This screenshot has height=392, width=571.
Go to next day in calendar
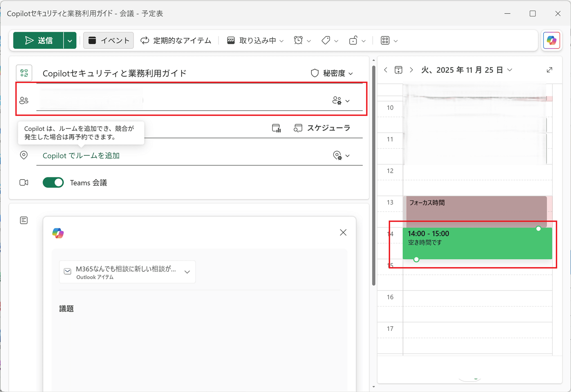[x=411, y=70]
